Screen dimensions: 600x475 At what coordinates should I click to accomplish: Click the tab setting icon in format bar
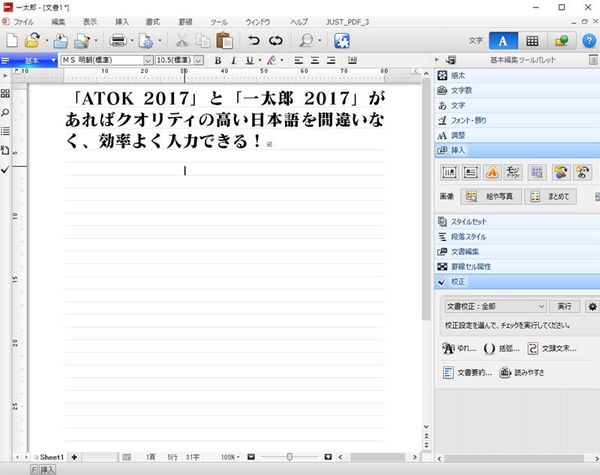352,60
